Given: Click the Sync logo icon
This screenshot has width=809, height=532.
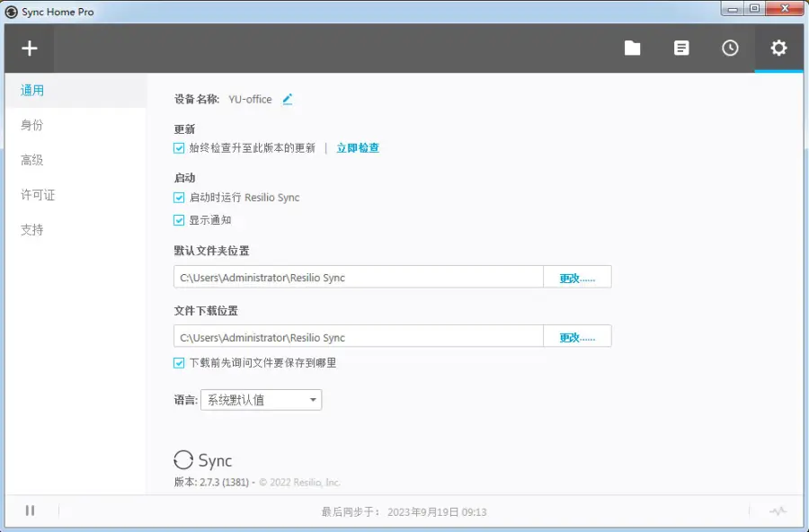Looking at the screenshot, I should tap(183, 460).
